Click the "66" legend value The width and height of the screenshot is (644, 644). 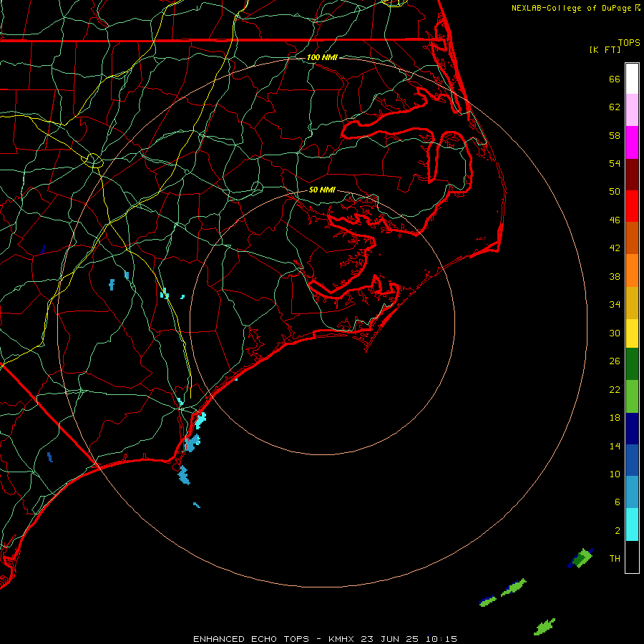(x=615, y=79)
